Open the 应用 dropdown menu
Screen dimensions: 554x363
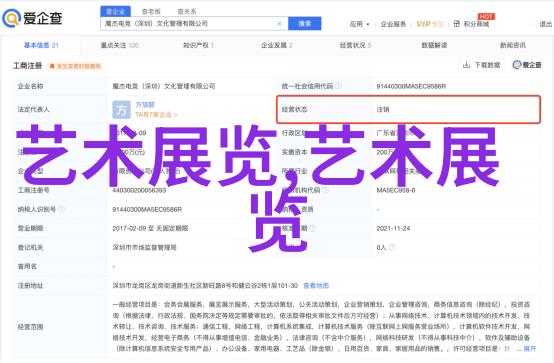pos(359,24)
